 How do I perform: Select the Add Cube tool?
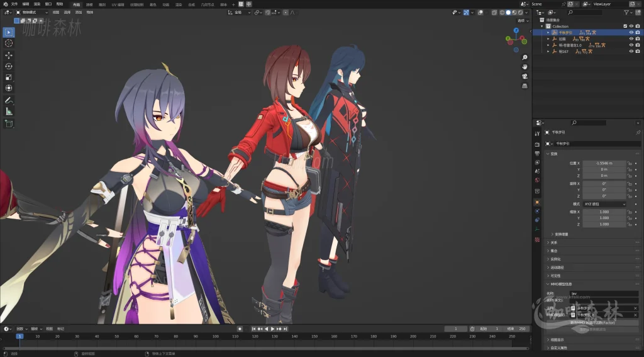pos(9,123)
